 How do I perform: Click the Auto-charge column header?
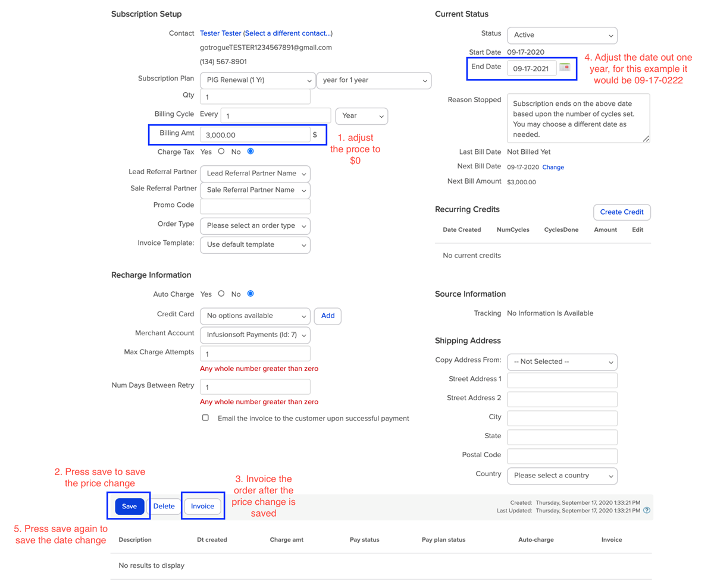(536, 540)
